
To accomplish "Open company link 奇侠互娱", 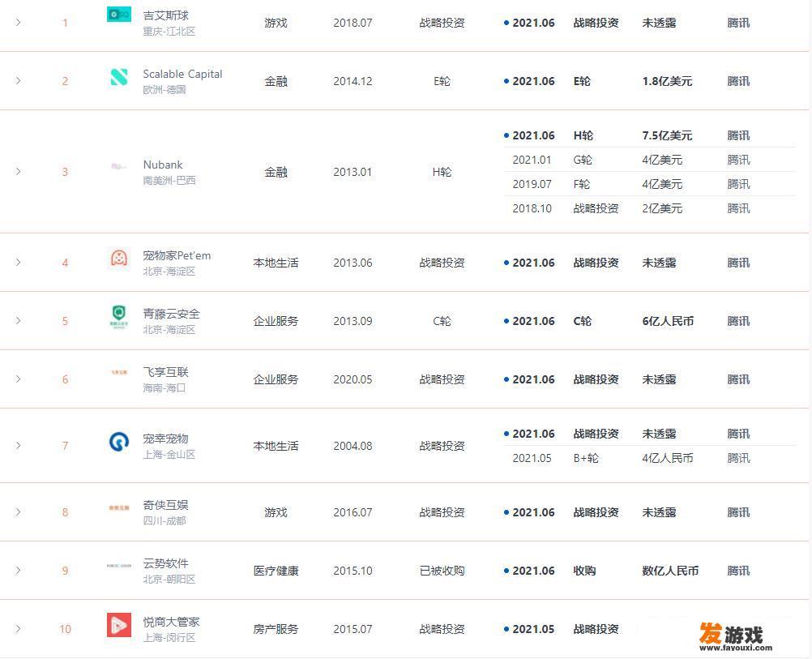I will [x=165, y=505].
